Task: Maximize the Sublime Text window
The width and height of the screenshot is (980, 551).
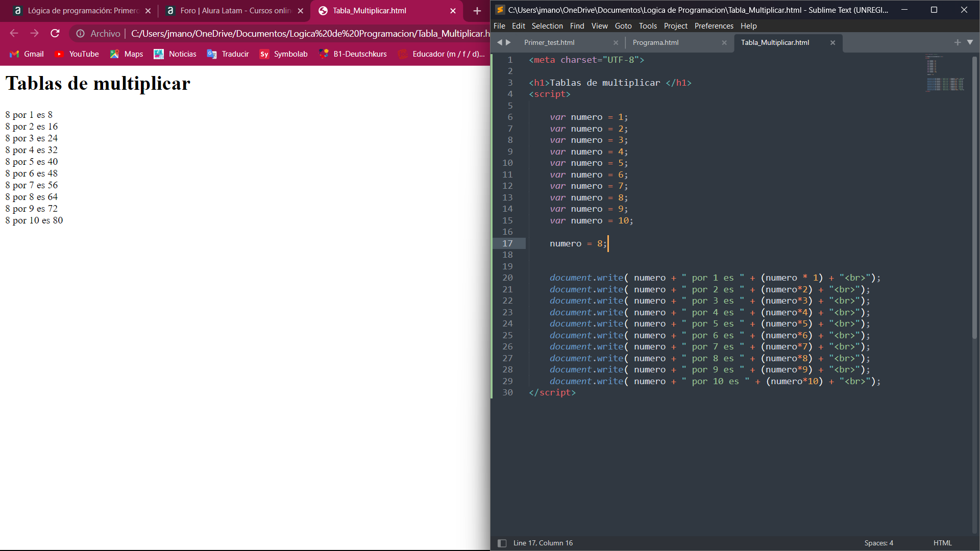Action: click(x=934, y=10)
